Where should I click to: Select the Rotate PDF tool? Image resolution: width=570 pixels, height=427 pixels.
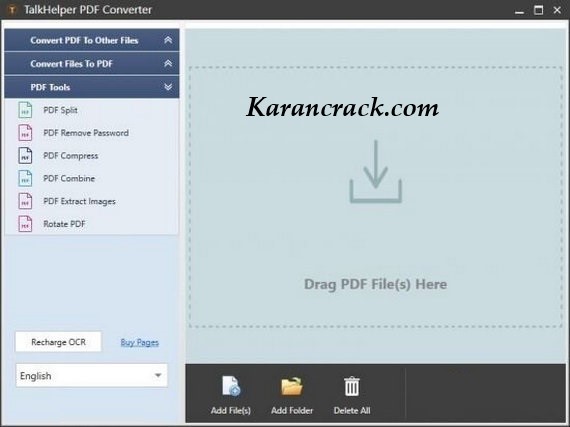click(x=64, y=224)
